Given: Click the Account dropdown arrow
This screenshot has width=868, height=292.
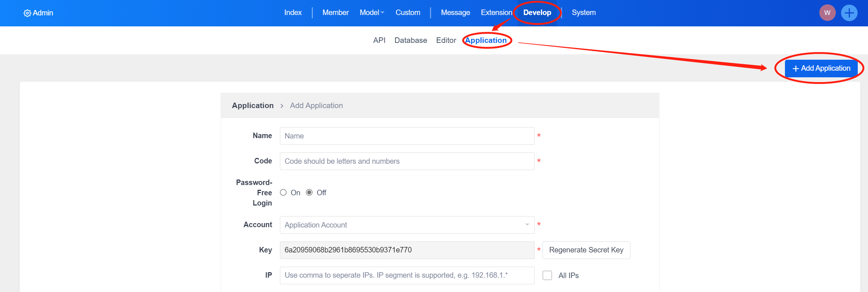Looking at the screenshot, I should [527, 225].
